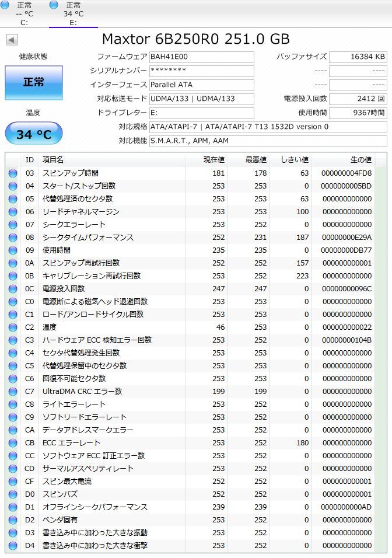
Task: Select the 書き込み中に加わった大きな振動 attribute name
Action: click(94, 533)
